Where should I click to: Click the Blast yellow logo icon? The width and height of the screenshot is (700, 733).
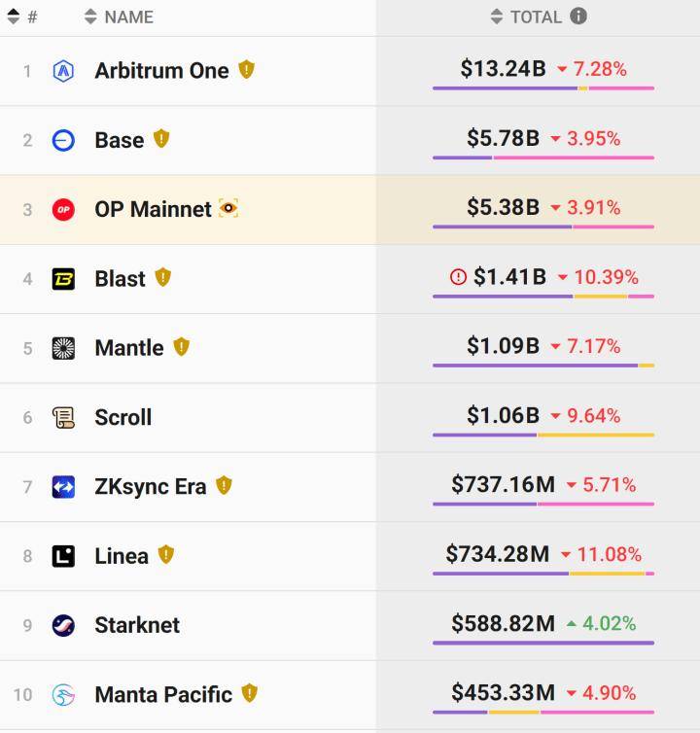[63, 279]
